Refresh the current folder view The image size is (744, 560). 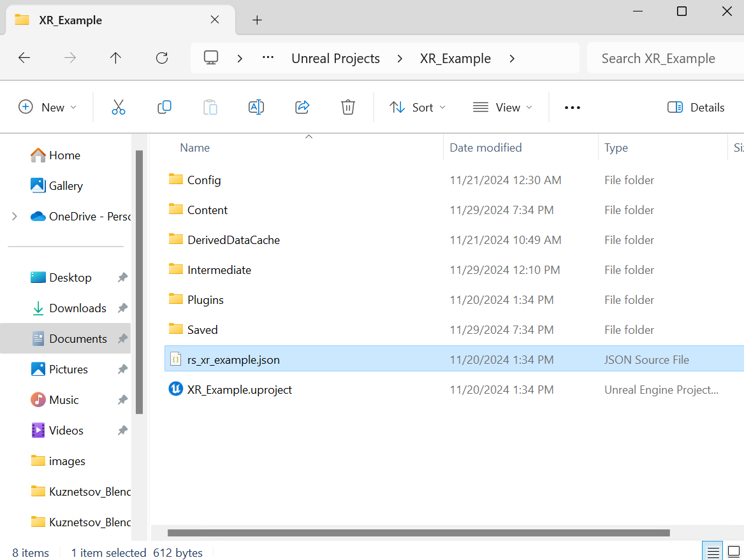pos(162,58)
